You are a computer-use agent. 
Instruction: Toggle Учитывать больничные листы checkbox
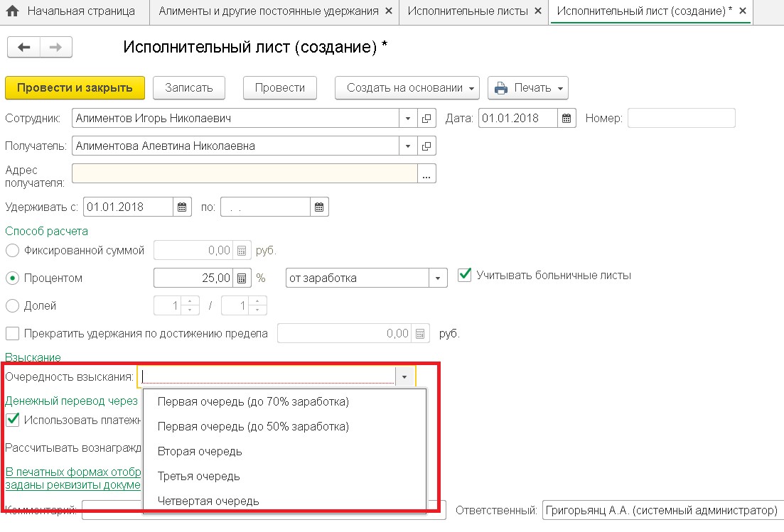(464, 275)
